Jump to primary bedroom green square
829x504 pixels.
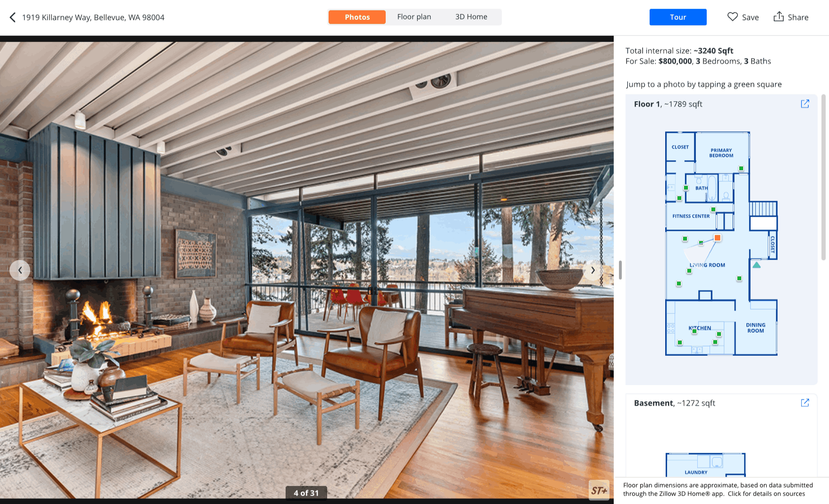click(741, 168)
